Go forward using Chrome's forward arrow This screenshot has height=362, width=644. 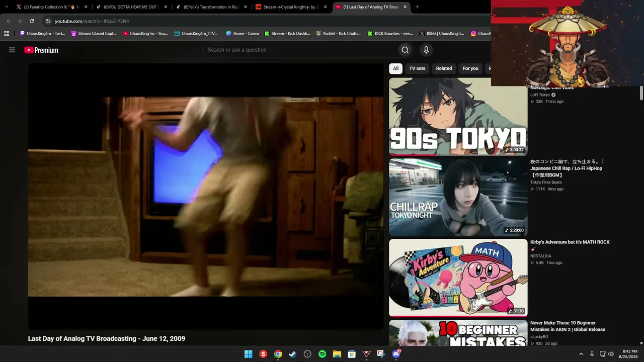tap(20, 21)
